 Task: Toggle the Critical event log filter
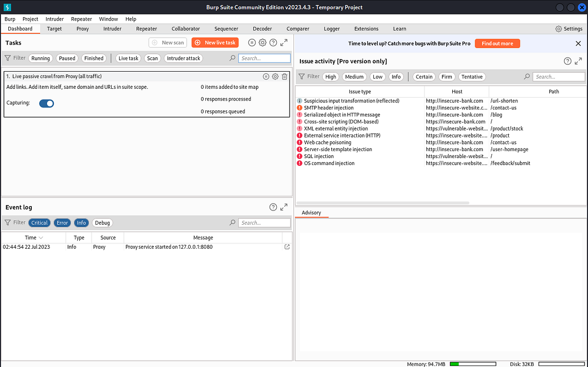(39, 222)
